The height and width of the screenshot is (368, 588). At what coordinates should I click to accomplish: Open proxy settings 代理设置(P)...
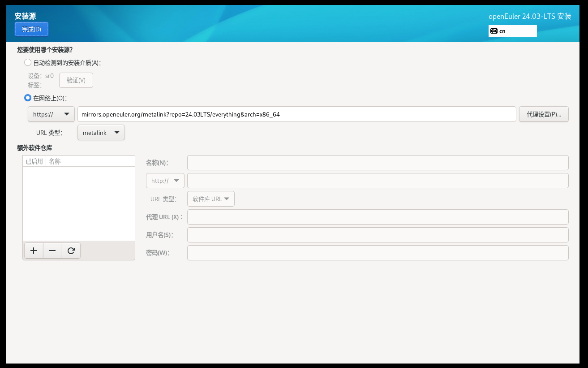(544, 114)
